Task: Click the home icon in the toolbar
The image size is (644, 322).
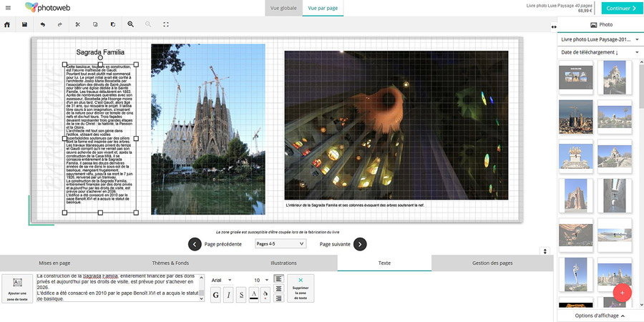Action: 7,24
